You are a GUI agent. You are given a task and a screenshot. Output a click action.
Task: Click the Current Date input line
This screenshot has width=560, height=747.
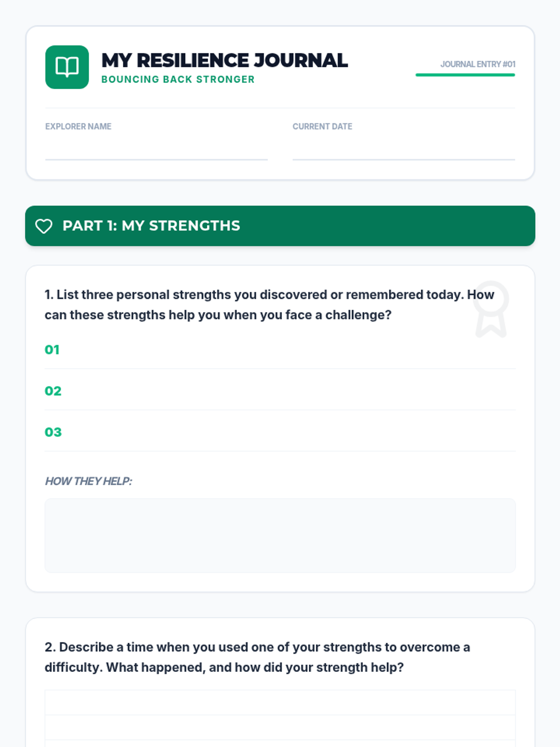coord(404,150)
